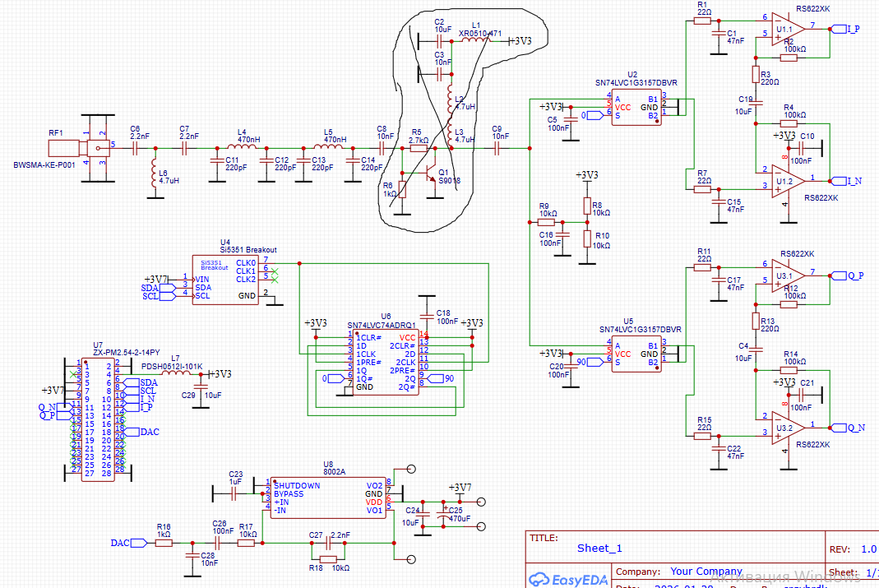This screenshot has width=879, height=588.
Task: Select the R6 1kΩ resistor label
Action: (x=390, y=189)
